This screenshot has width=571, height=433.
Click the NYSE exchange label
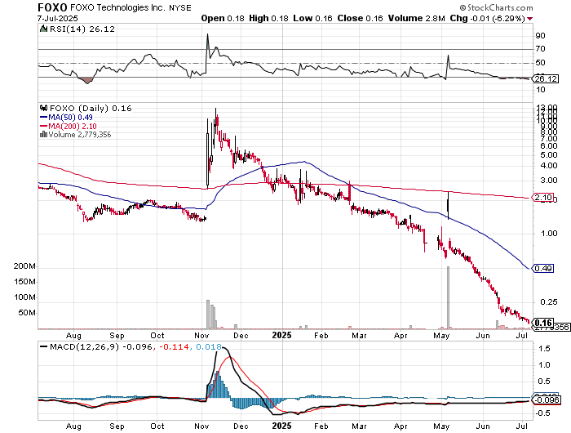coord(180,8)
